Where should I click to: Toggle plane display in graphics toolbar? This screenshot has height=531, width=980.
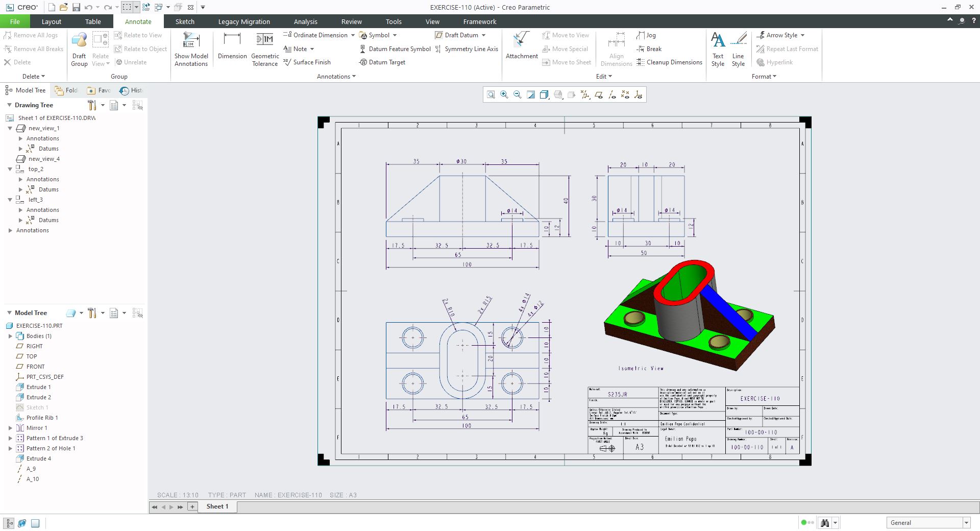coord(599,95)
